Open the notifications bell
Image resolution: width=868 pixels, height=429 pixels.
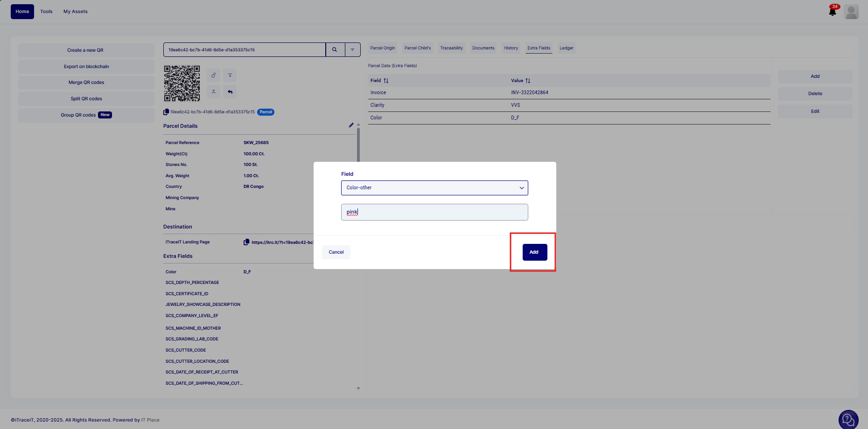[833, 11]
